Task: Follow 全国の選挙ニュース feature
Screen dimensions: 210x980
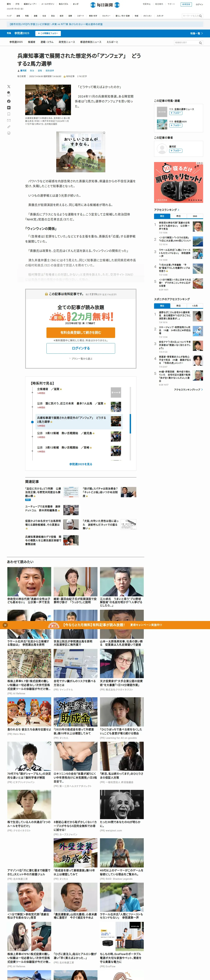Action: point(176,113)
